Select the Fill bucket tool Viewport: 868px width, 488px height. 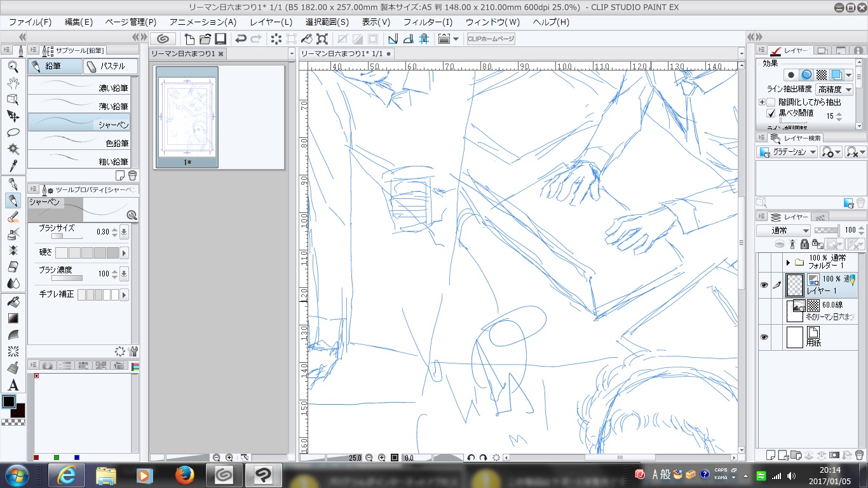13,302
